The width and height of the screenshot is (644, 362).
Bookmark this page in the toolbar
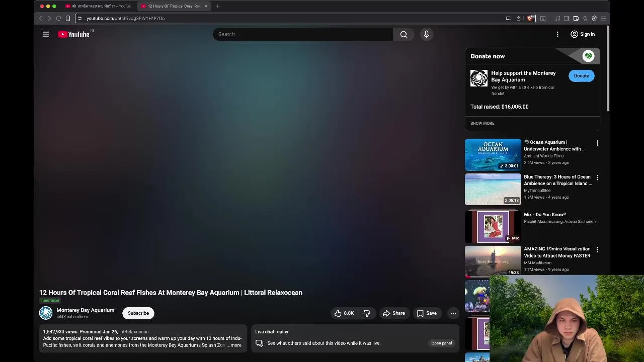click(x=68, y=19)
